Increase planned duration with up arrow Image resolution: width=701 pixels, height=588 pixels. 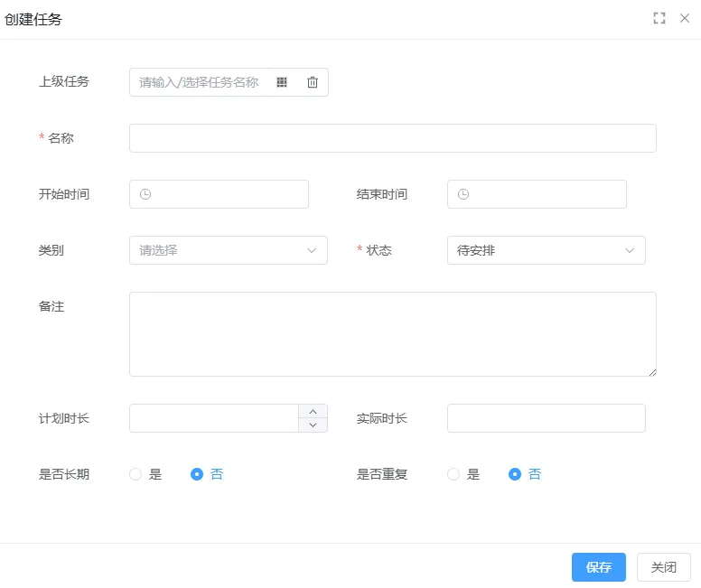313,411
